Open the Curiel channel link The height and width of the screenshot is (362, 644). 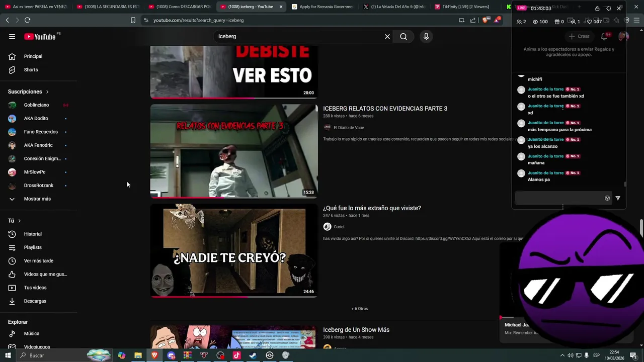click(339, 227)
